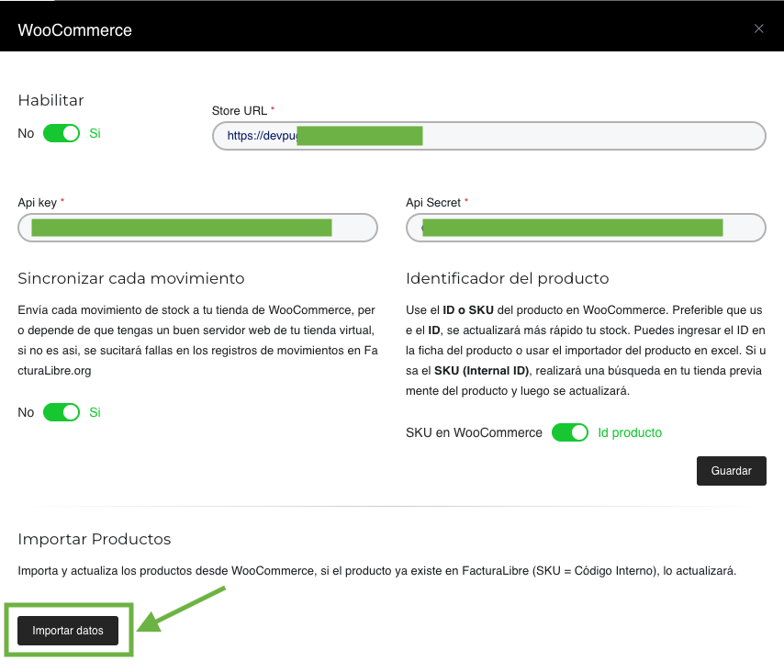784x672 pixels.
Task: Save settings with the Guardar button
Action: [731, 471]
